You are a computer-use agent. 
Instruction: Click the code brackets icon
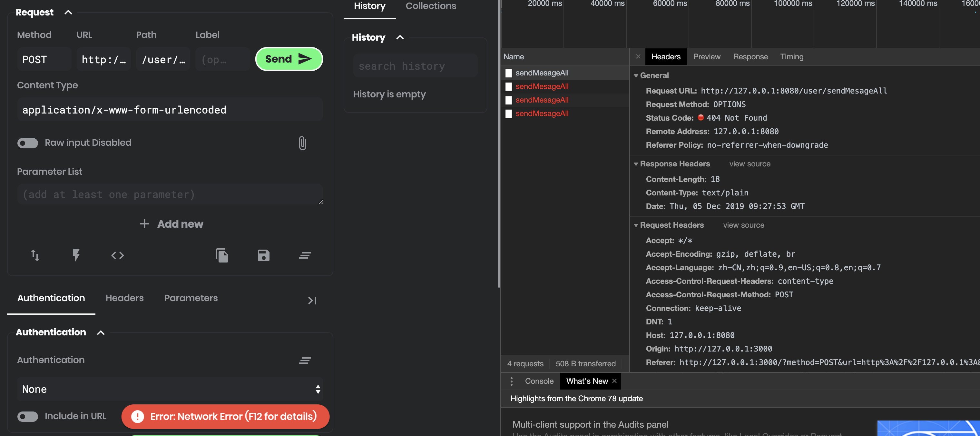(118, 255)
